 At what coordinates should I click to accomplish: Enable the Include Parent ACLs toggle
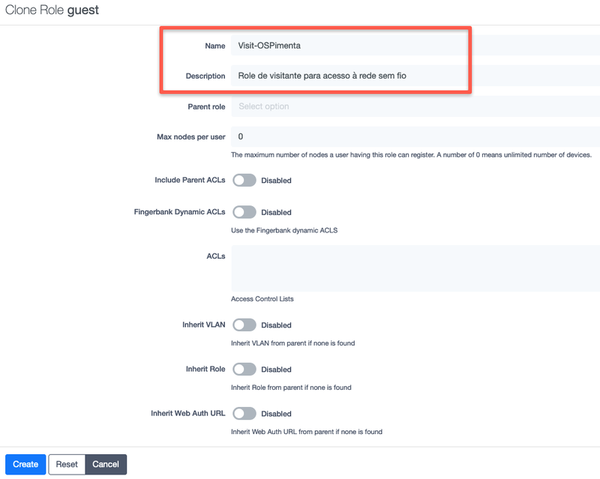click(x=244, y=181)
